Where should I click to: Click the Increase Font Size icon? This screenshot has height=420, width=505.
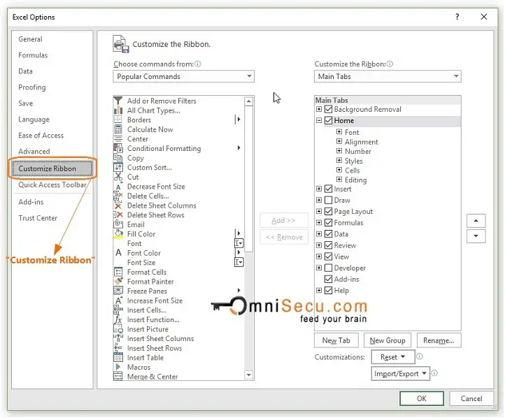click(118, 300)
